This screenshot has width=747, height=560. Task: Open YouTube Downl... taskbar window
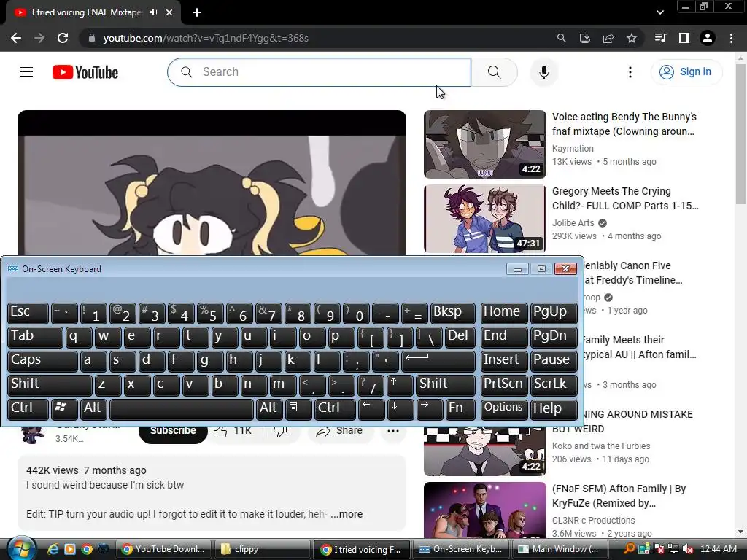(x=163, y=549)
